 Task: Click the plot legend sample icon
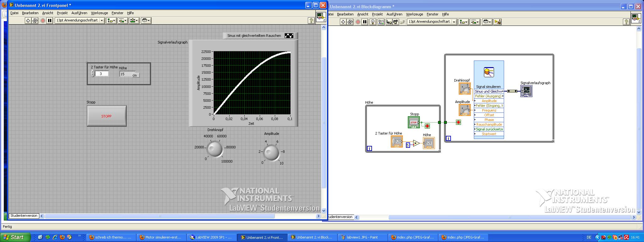pos(289,36)
